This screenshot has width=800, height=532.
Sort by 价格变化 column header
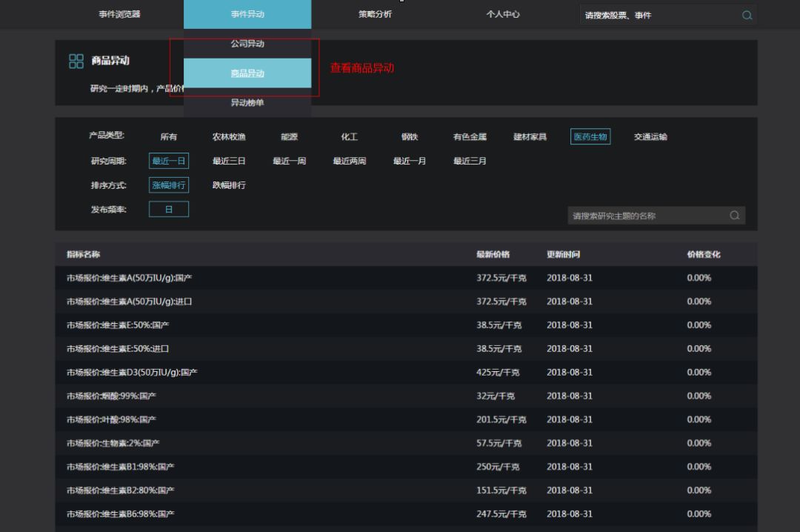[703, 254]
